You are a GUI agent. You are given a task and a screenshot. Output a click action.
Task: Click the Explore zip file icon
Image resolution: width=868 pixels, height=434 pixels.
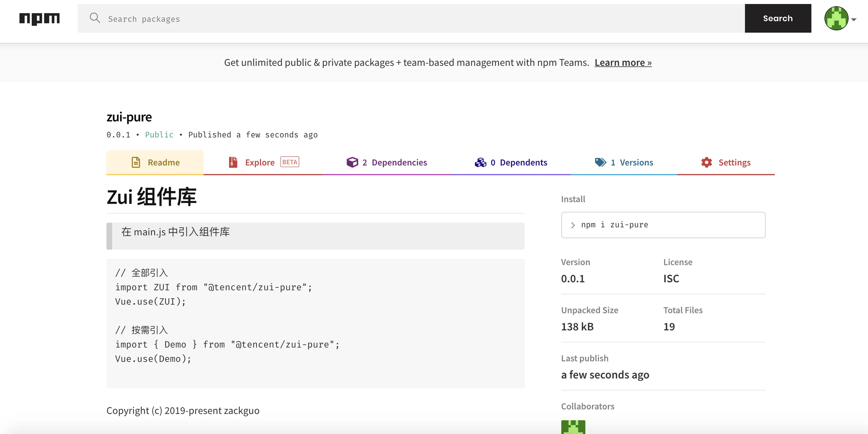coord(233,162)
